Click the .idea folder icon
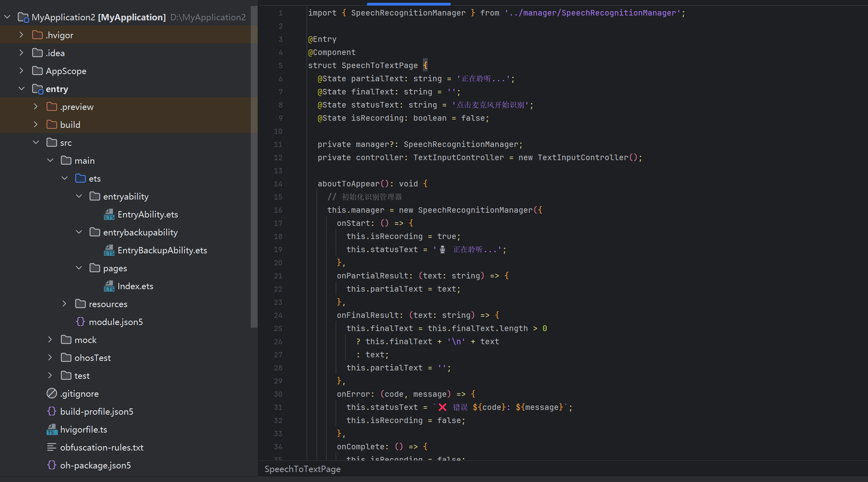Image resolution: width=868 pixels, height=482 pixels. (x=37, y=53)
